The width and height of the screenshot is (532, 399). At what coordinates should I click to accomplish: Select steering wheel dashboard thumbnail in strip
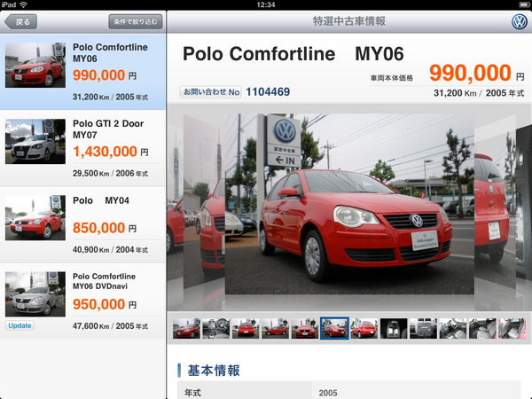(x=216, y=328)
